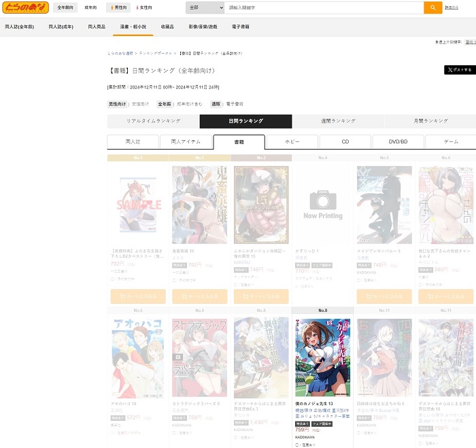Image resolution: width=476 pixels, height=448 pixels.
Task: Open 電子書籍 navigation menu
Action: (x=241, y=27)
